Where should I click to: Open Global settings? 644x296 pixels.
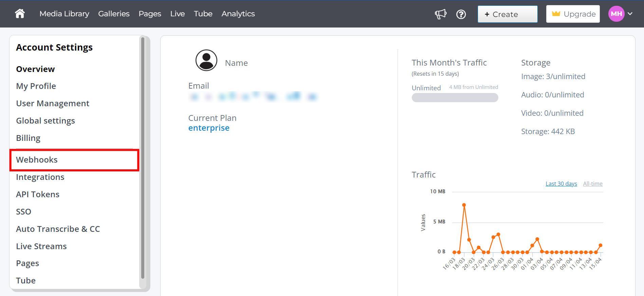(x=45, y=121)
